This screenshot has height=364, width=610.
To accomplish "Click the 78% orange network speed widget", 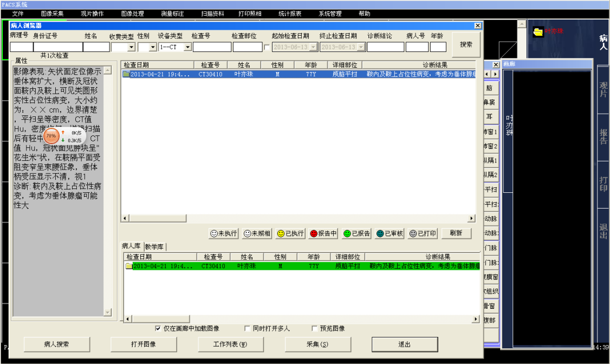I will coord(51,136).
